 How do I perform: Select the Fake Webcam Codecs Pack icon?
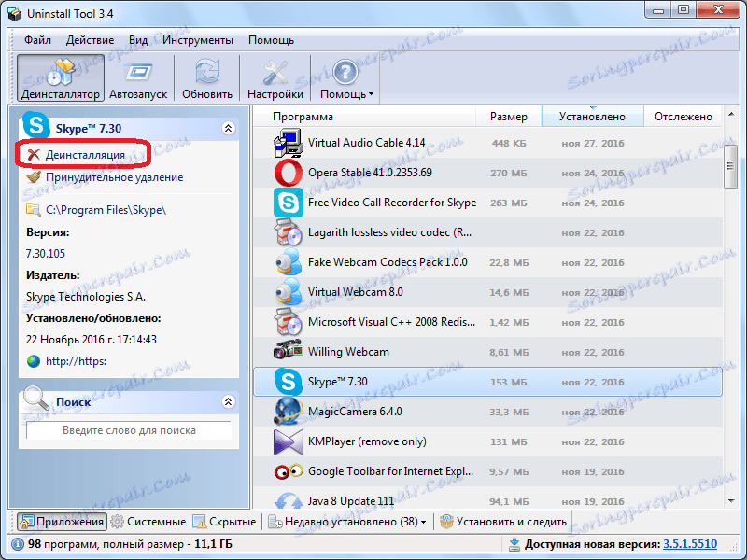[x=289, y=262]
